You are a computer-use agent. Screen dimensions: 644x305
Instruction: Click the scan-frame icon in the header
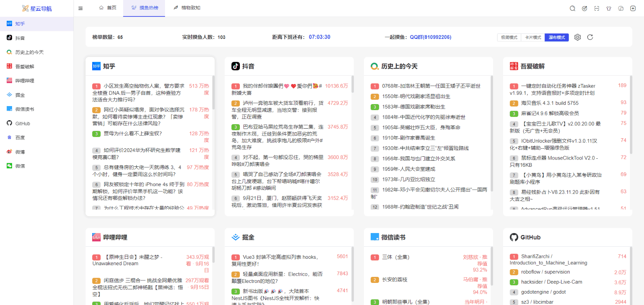click(x=597, y=8)
